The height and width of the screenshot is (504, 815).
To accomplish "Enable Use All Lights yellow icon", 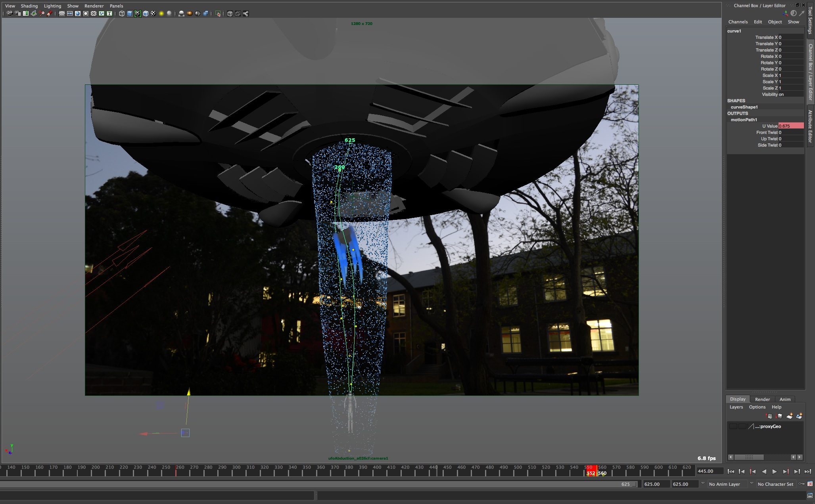I will click(x=161, y=13).
